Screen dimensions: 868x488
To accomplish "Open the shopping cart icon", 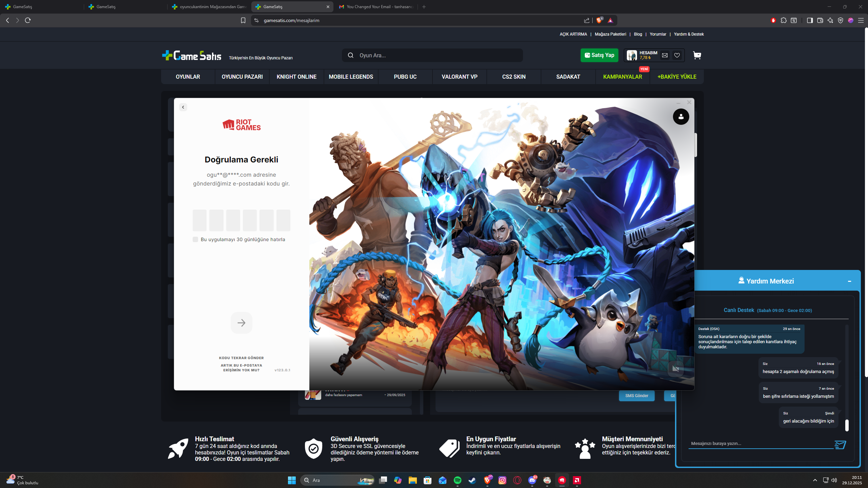I will (697, 55).
